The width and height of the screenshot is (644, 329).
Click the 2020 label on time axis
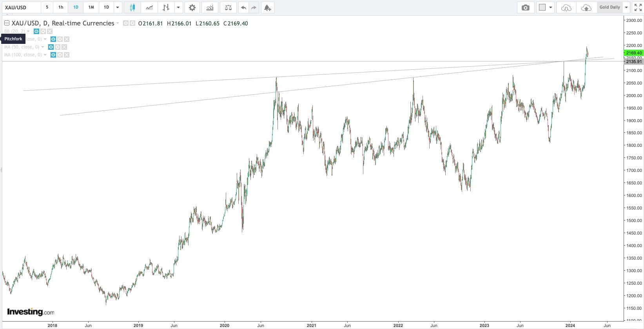225,325
